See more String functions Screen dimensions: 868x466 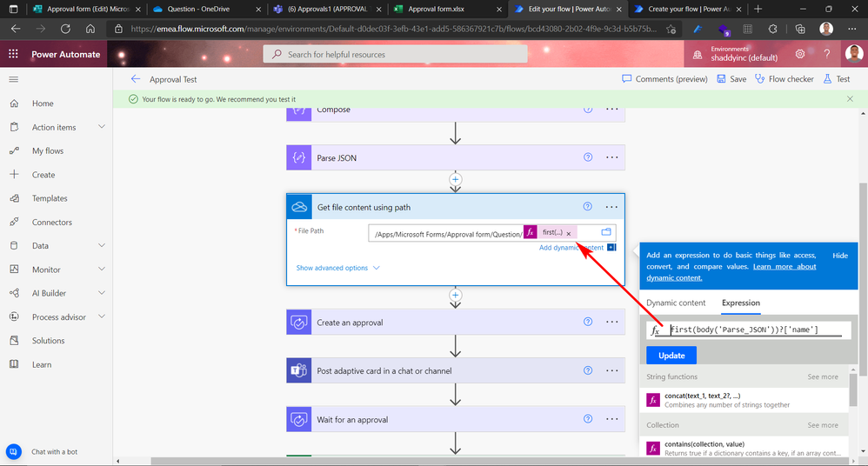823,376
